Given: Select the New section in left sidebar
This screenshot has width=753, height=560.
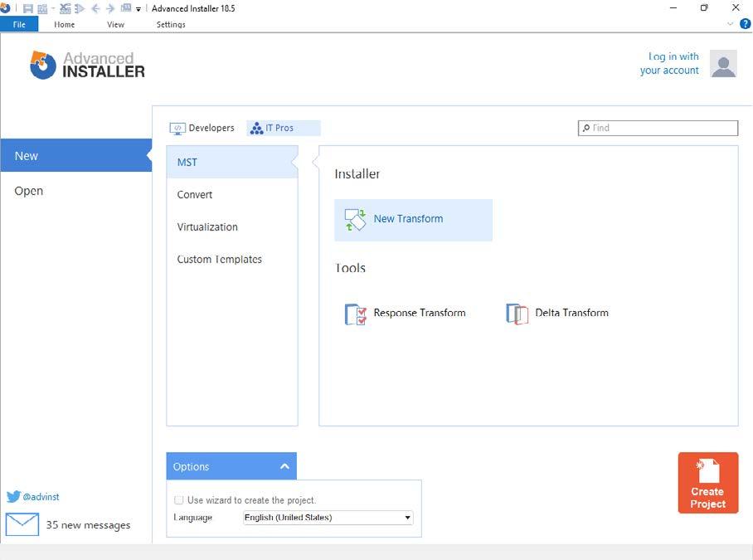Looking at the screenshot, I should (75, 156).
